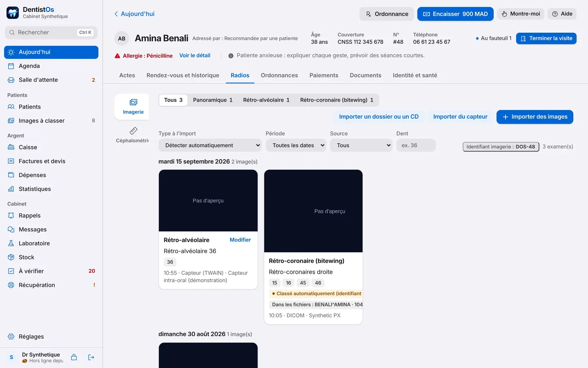Image resolution: width=588 pixels, height=368 pixels.
Task: Filter by Rétro-alvéolaire radios
Action: click(x=266, y=100)
